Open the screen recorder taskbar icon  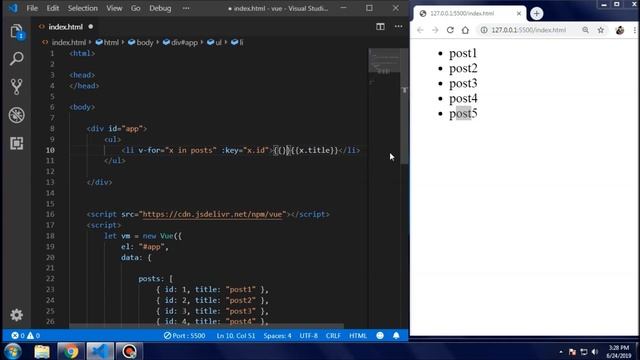(129, 351)
